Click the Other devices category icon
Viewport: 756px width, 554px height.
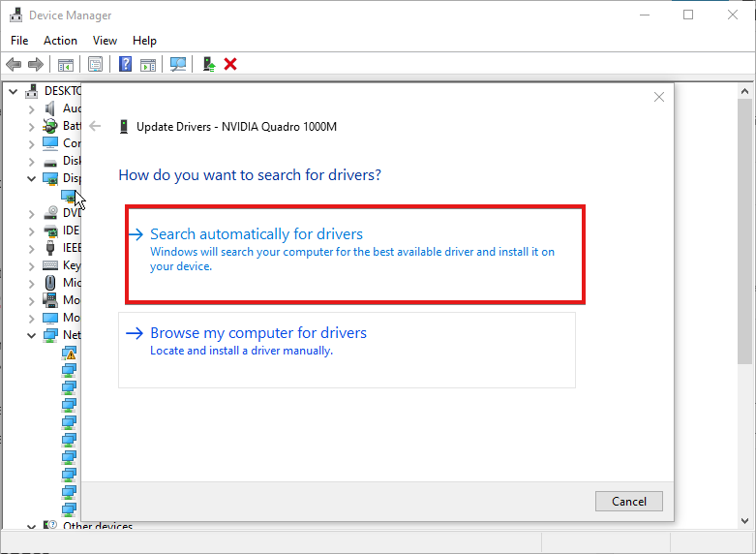coord(50,525)
